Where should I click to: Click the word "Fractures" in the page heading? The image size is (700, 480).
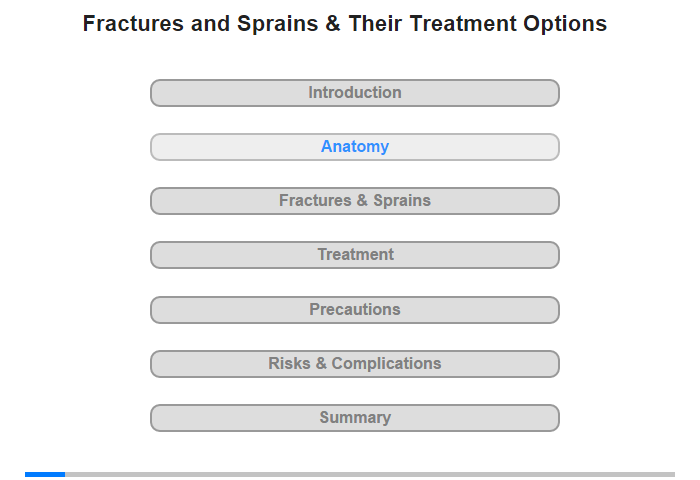click(133, 23)
